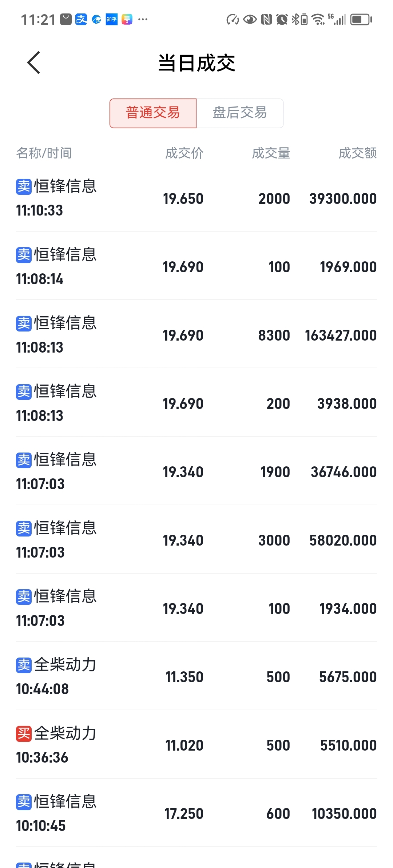Viewport: 393px width, 868px height.
Task: Click the 名称/时间 column header
Action: pos(44,153)
